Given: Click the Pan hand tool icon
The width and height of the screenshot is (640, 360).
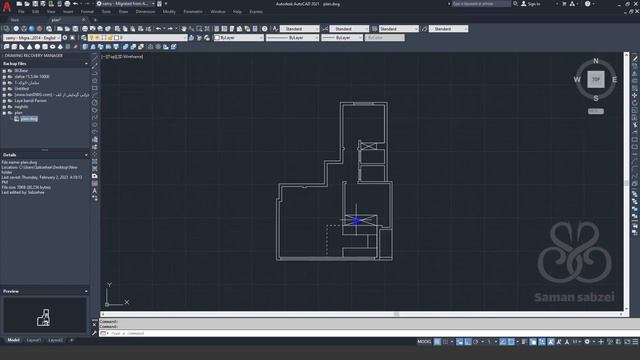Looking at the screenshot, I should (x=184, y=29).
